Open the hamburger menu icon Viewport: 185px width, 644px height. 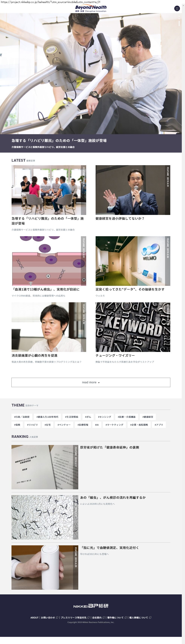click(177, 8)
